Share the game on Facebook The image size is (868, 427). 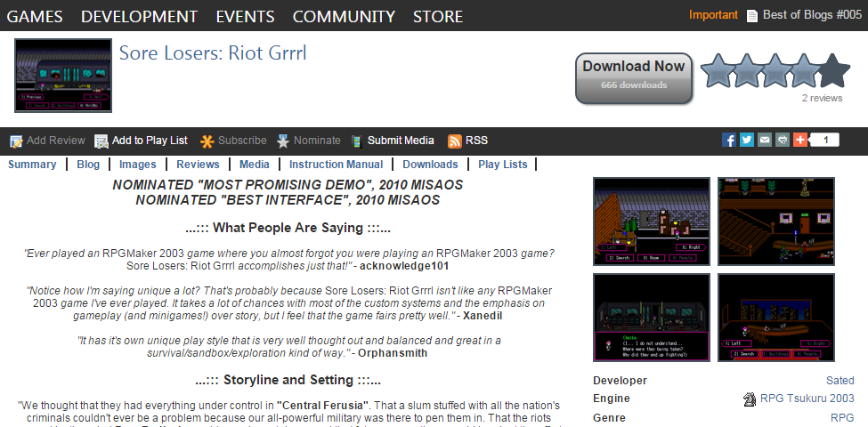pyautogui.click(x=729, y=140)
